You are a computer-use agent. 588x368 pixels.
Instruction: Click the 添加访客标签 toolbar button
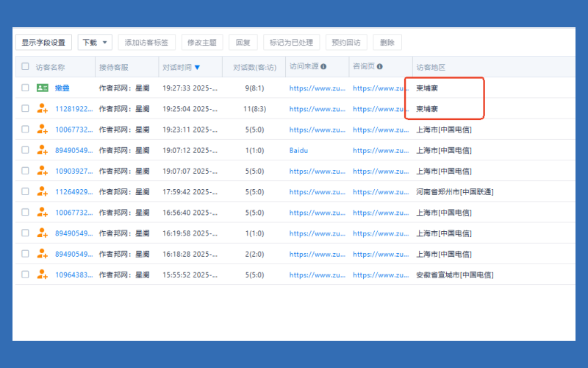(x=146, y=43)
